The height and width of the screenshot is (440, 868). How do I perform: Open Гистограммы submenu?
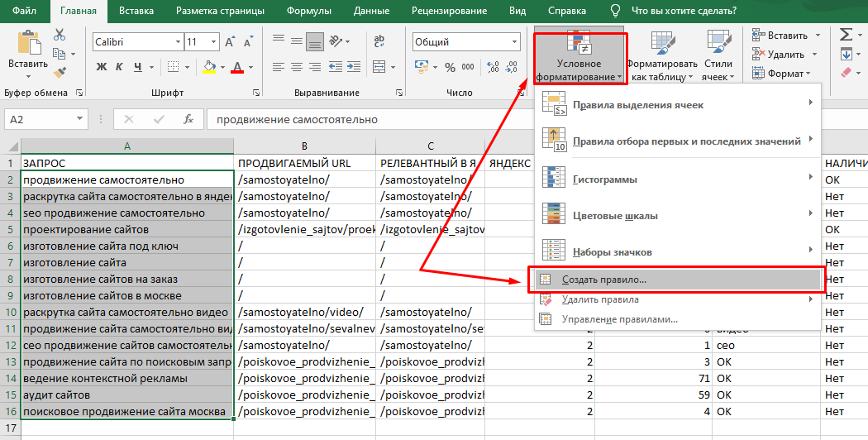coord(677,179)
